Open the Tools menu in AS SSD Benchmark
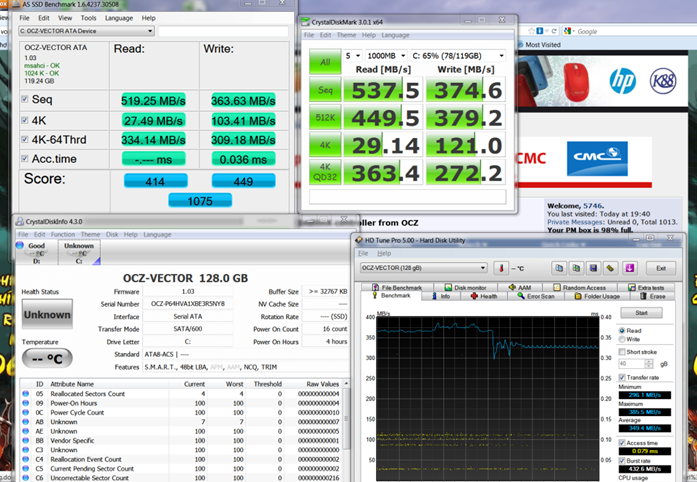 click(88, 18)
